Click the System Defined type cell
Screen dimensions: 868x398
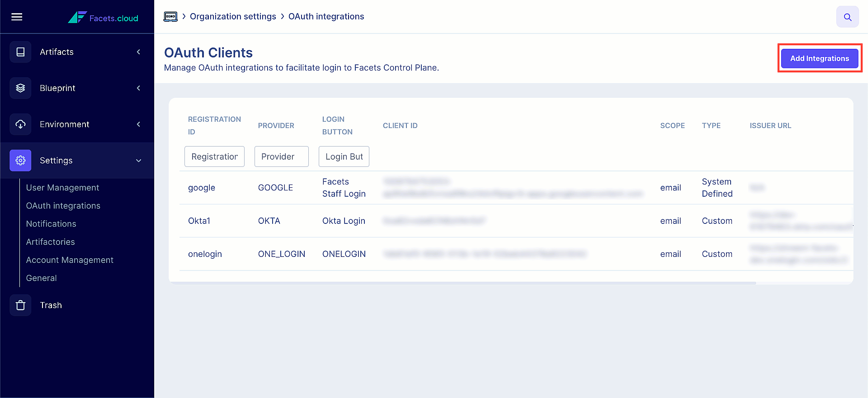click(717, 188)
